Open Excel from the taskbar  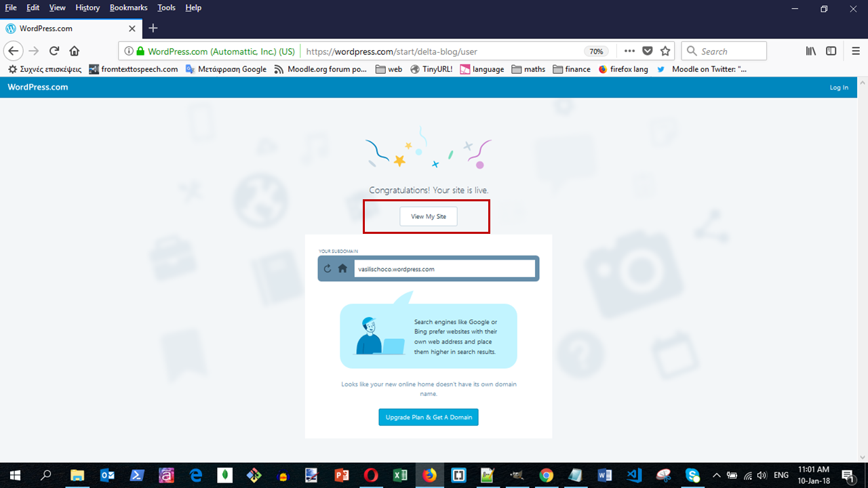400,475
